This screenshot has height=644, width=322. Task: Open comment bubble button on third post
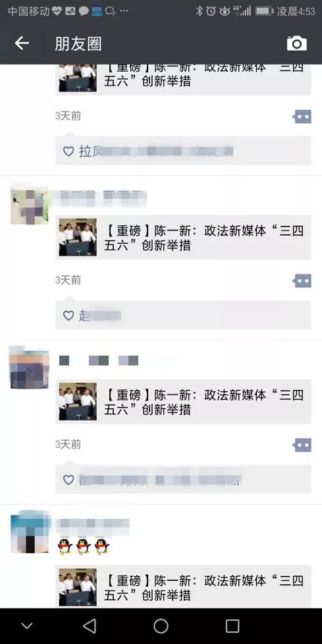coord(302,445)
